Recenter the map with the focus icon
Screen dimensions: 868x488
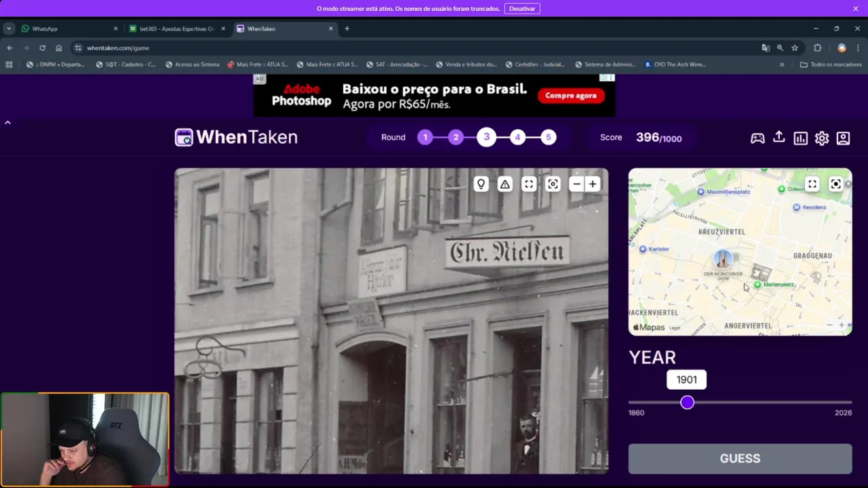coord(836,184)
